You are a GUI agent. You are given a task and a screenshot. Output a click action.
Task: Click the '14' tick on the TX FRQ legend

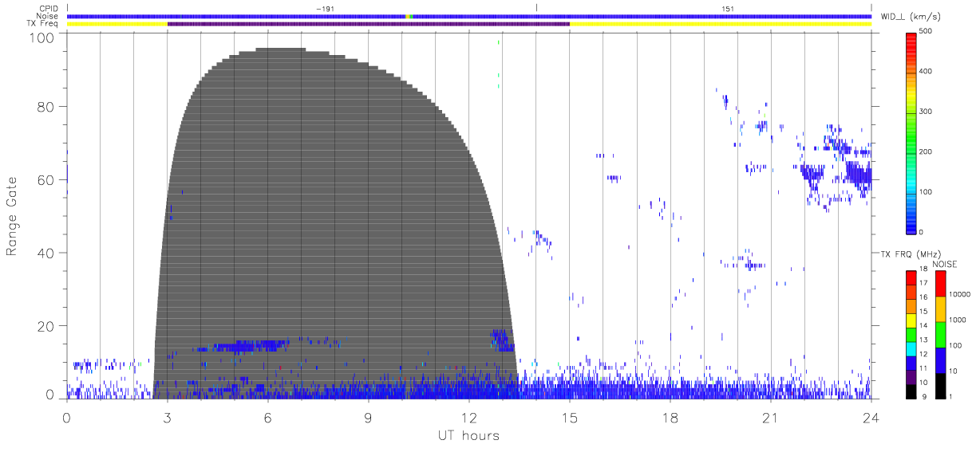[923, 327]
